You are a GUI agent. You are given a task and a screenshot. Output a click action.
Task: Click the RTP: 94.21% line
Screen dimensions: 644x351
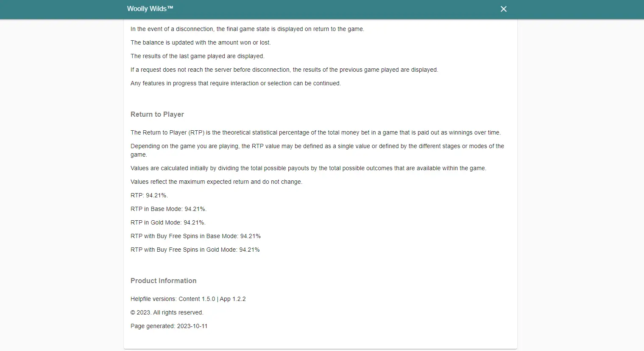pyautogui.click(x=149, y=195)
